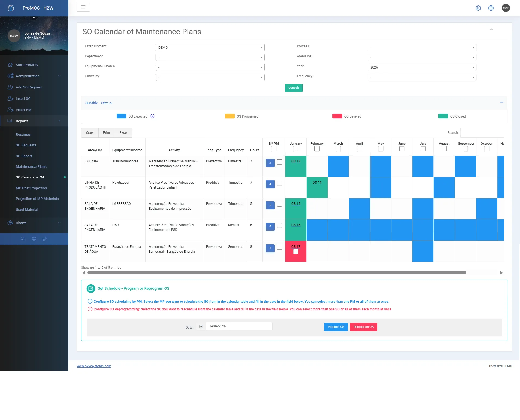The width and height of the screenshot is (520, 420).
Task: Open the Criticality dropdown
Action: point(210,77)
